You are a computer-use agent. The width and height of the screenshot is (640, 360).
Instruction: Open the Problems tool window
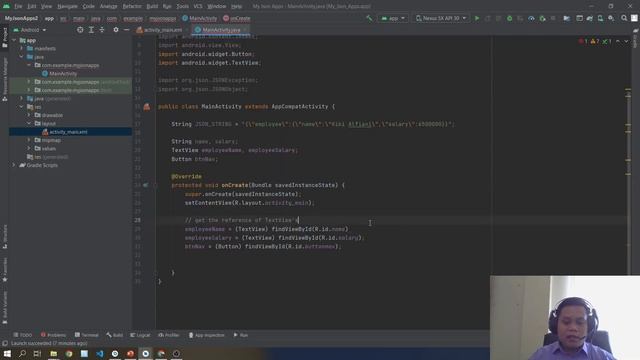(53, 335)
